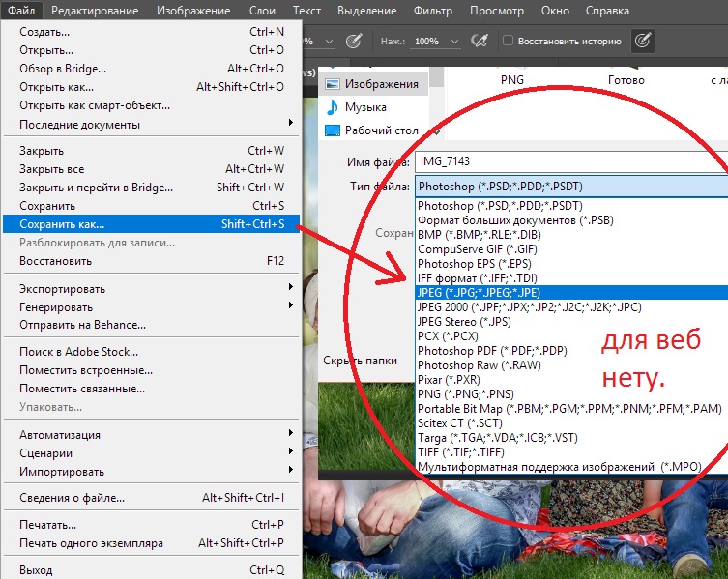Viewport: 728px width, 579px height.
Task: Click the pressure-for-opacity brush icon
Action: pos(354,42)
